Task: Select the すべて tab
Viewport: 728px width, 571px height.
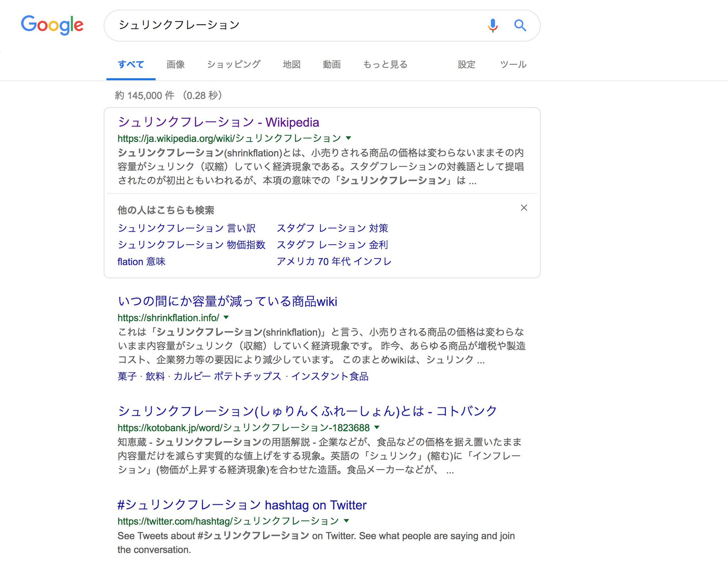Action: 131,64
